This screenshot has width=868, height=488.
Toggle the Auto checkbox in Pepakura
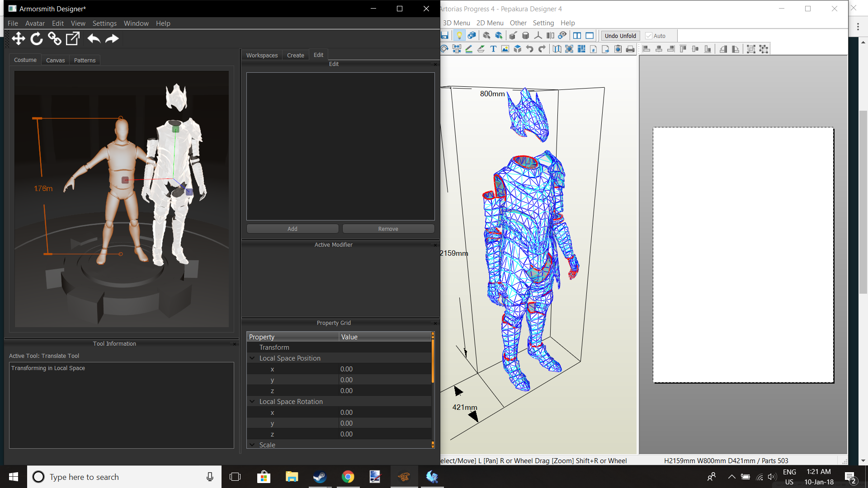tap(649, 36)
